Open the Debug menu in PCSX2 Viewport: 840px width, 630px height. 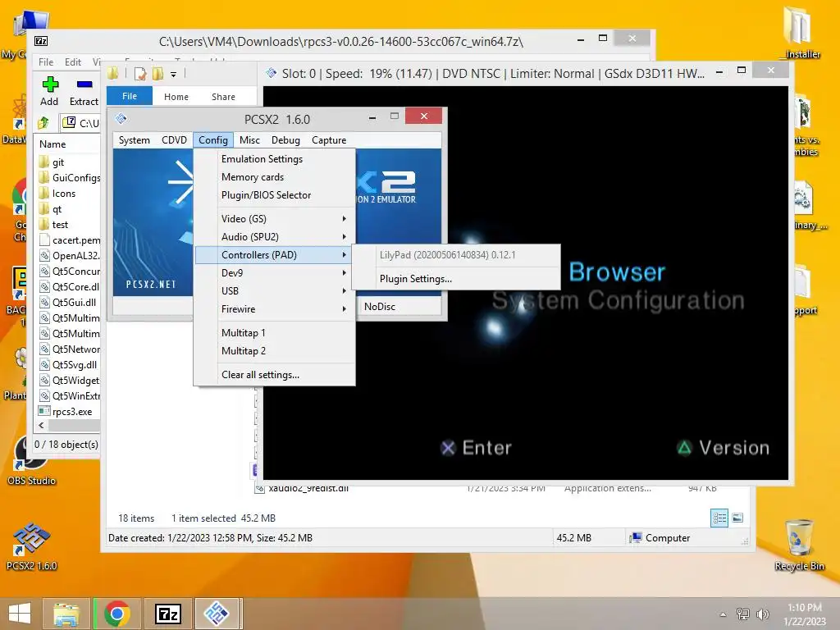click(x=285, y=139)
